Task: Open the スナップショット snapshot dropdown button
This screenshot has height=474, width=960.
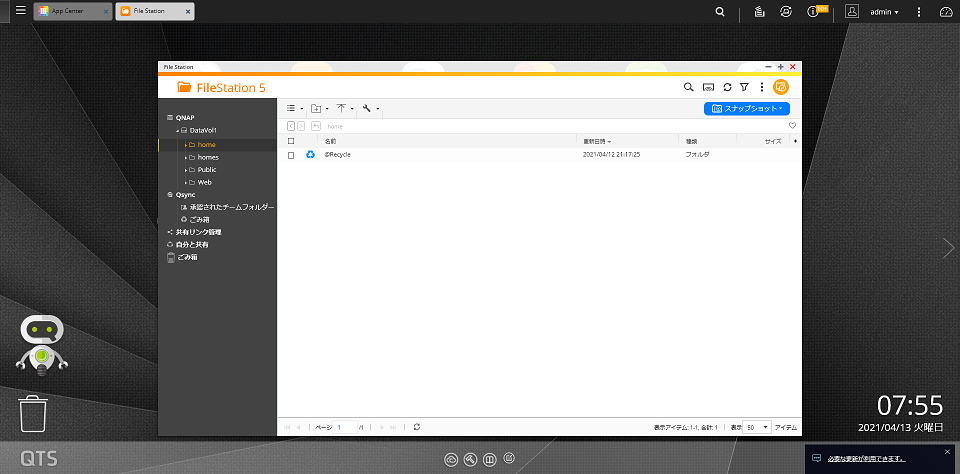Action: tap(747, 108)
